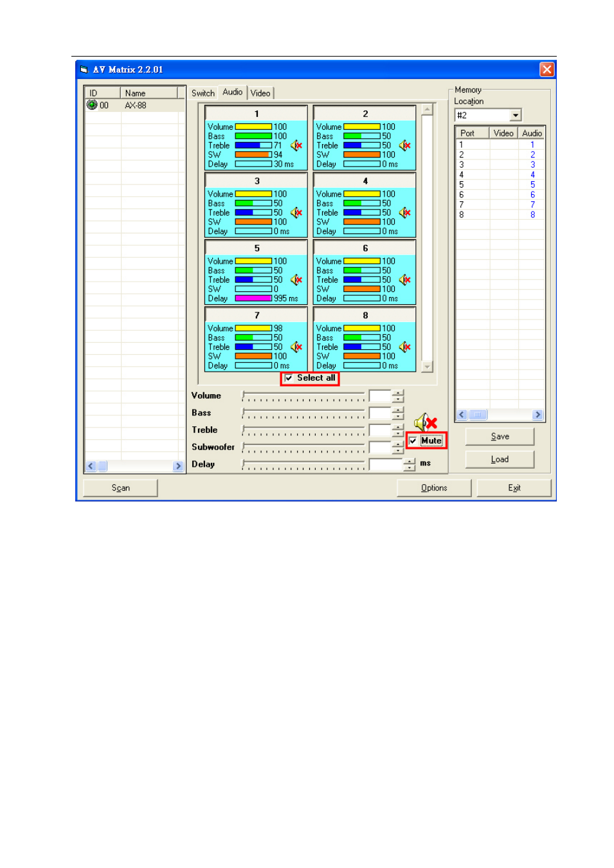Image resolution: width=614 pixels, height=868 pixels.
Task: Open the Options dialog button
Action: [434, 488]
